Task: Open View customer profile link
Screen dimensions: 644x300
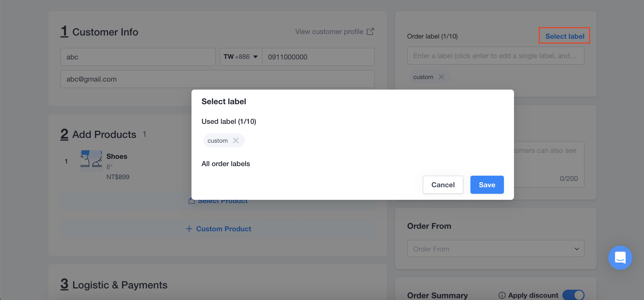Action: (329, 31)
